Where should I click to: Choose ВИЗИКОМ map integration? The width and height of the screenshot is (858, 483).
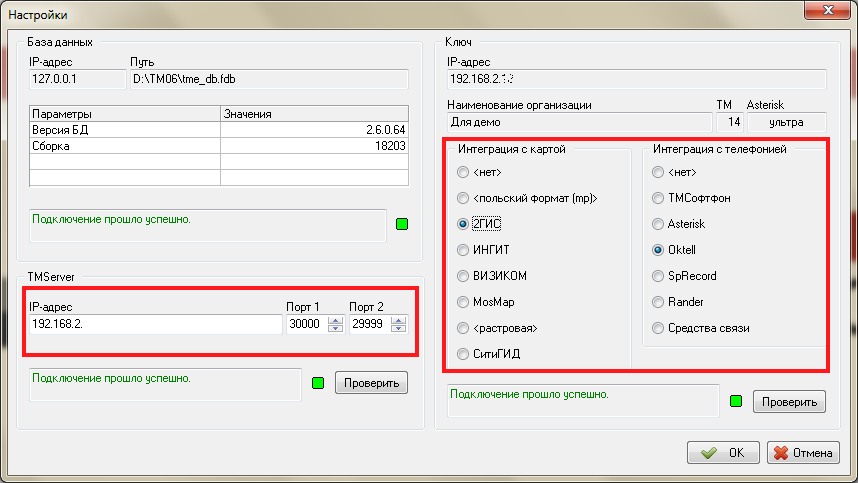pyautogui.click(x=463, y=276)
